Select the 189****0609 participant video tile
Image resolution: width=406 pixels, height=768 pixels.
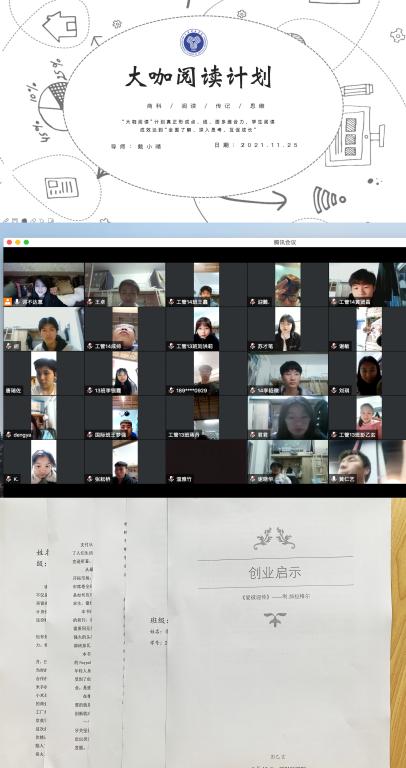[206, 373]
